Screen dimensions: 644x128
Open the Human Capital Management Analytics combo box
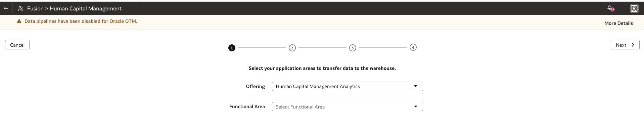point(347,86)
